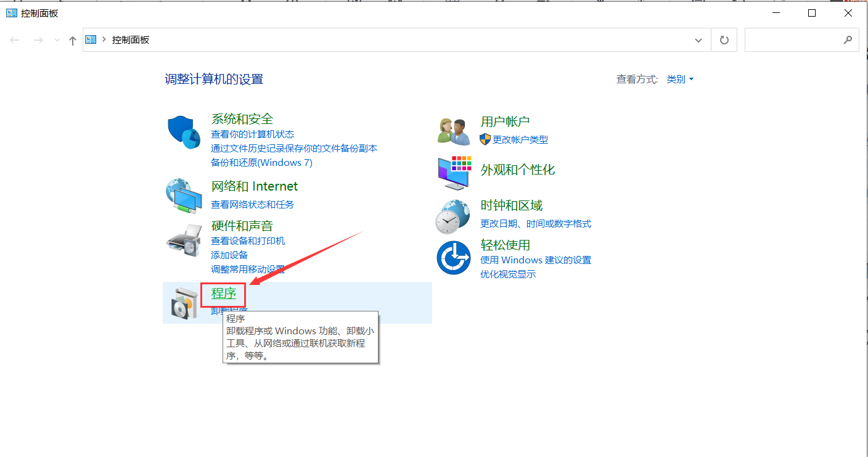Open the 外观和个性化 category link
Screen dimensions: 868x457
point(518,170)
